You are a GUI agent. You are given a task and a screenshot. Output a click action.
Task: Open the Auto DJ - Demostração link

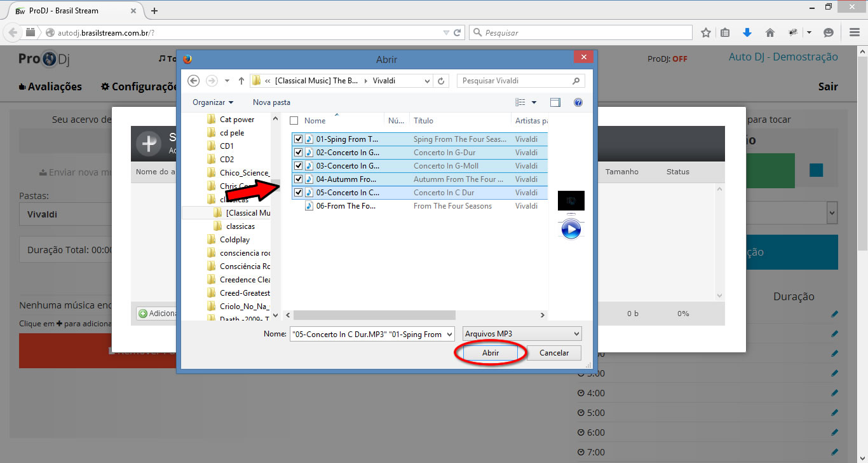coord(783,57)
